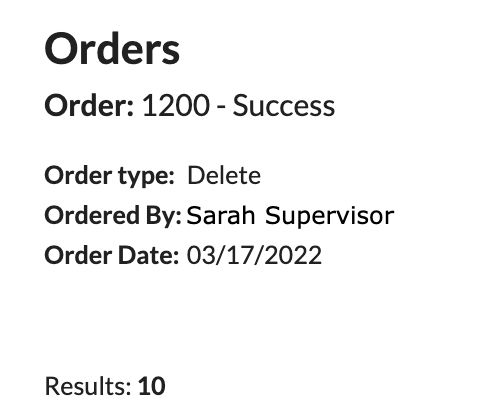Click the last name Supervisor
The width and height of the screenshot is (496, 420).
point(330,216)
